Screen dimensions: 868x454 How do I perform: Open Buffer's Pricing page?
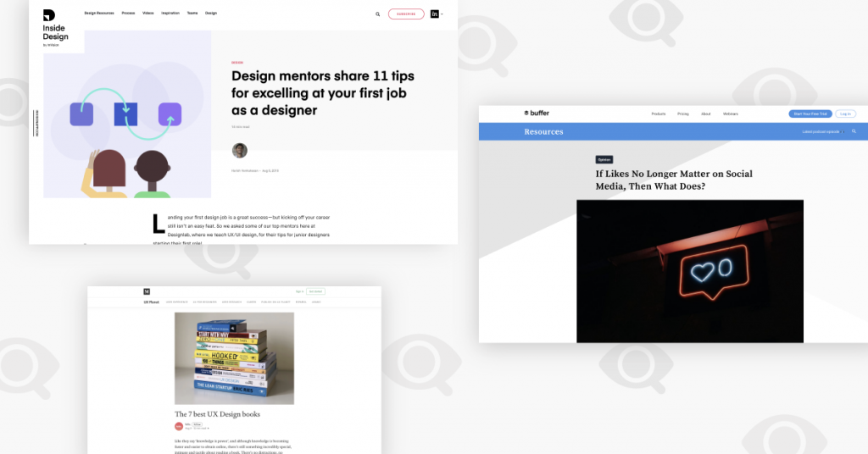click(x=683, y=113)
